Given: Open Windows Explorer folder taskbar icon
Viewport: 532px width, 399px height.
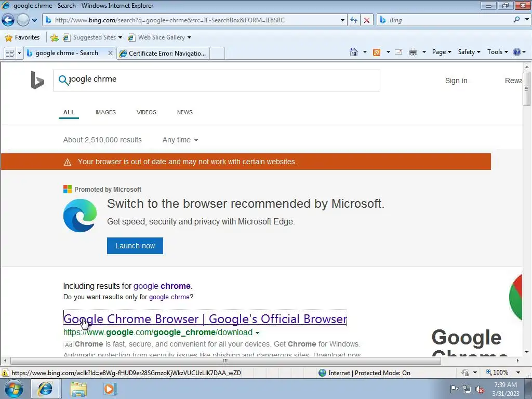Looking at the screenshot, I should [78, 389].
